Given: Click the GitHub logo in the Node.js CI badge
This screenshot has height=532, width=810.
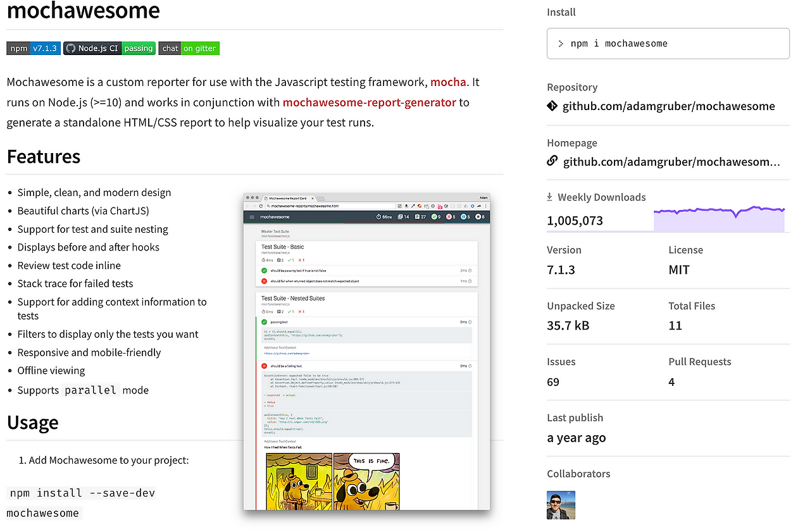Looking at the screenshot, I should tap(70, 48).
